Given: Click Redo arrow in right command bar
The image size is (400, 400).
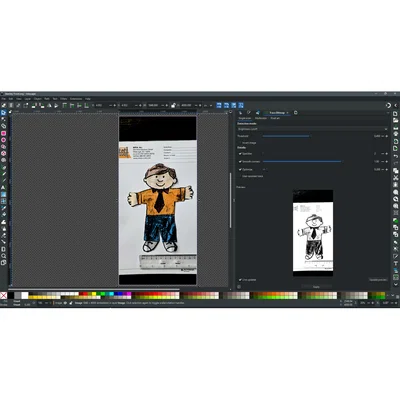Looking at the screenshot, I should [x=396, y=163].
